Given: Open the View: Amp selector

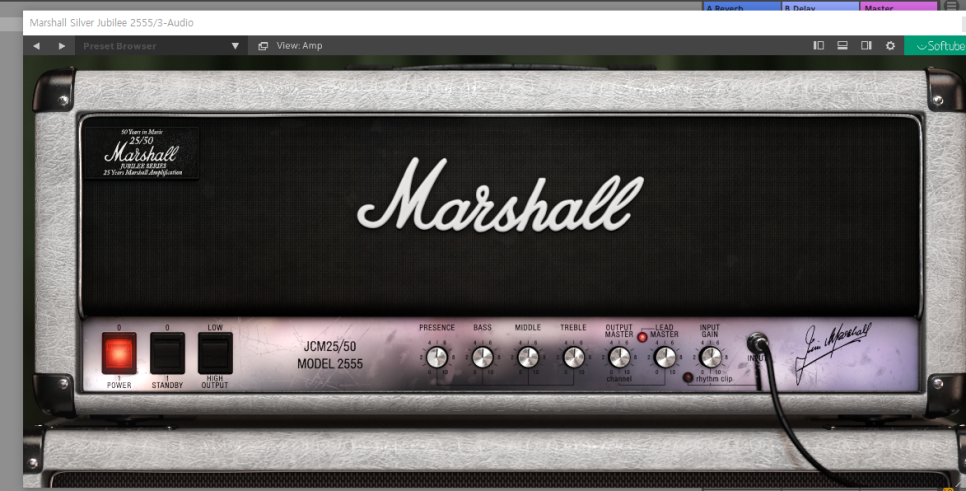Looking at the screenshot, I should tap(291, 46).
